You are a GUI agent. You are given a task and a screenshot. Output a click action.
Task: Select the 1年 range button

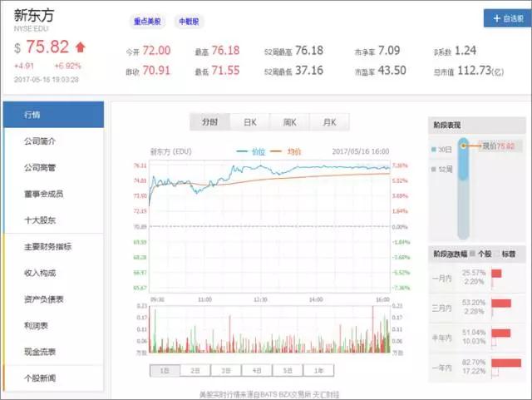tap(318, 370)
